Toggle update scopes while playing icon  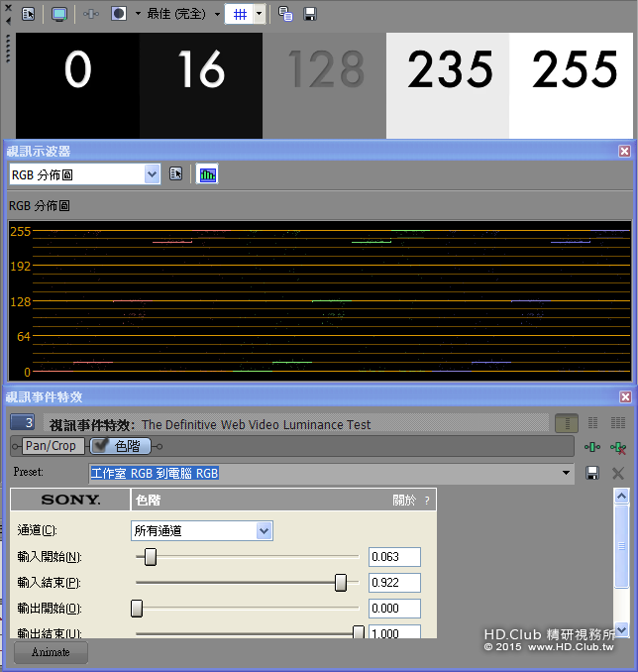207,174
